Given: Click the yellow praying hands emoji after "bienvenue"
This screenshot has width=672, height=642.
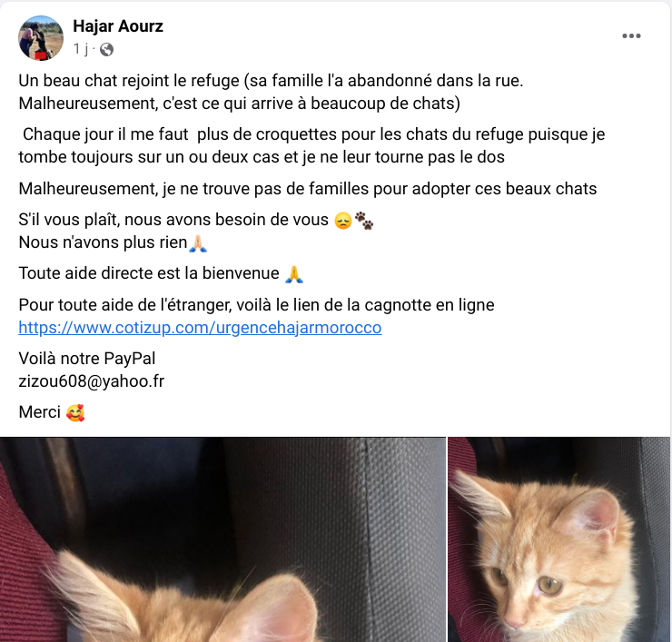Looking at the screenshot, I should [x=294, y=274].
